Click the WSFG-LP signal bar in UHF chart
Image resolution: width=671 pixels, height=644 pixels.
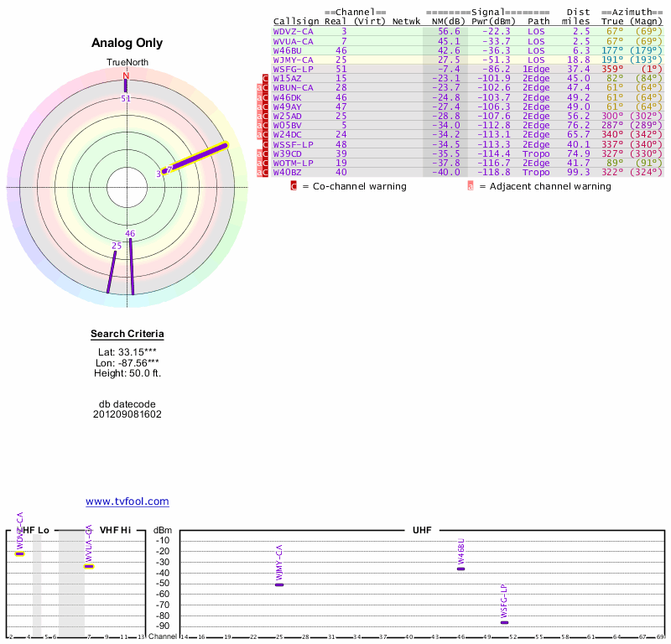click(x=504, y=622)
